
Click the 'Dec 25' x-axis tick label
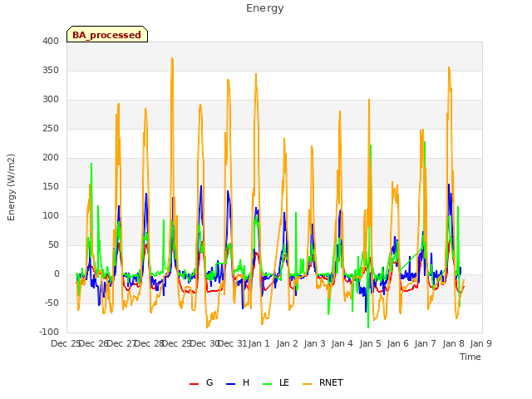click(66, 343)
